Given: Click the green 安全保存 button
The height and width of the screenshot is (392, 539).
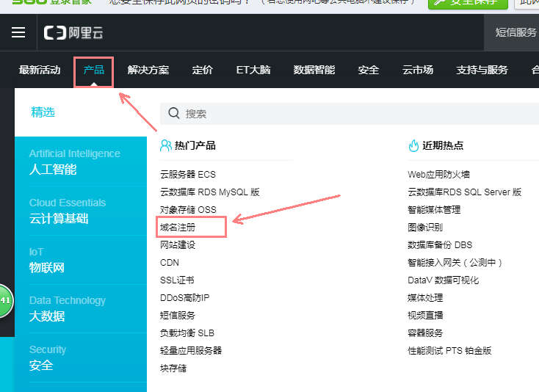Looking at the screenshot, I should click(468, 3).
